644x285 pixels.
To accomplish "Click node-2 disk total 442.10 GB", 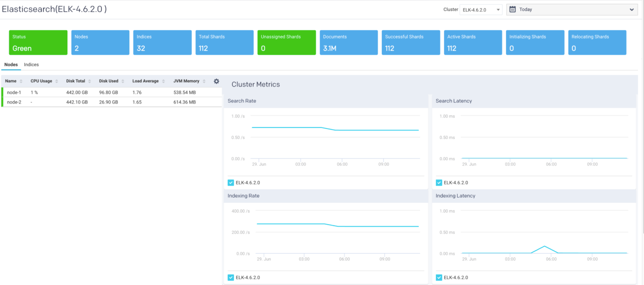I will (77, 102).
